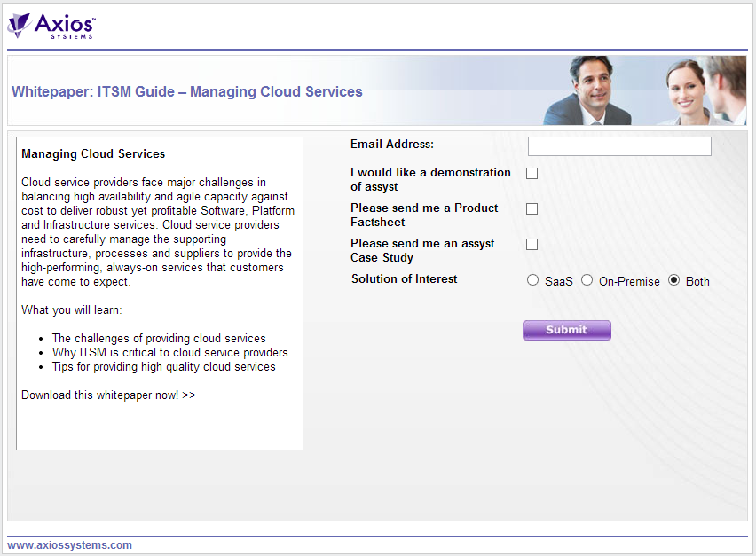Check the assyst demonstration checkbox

point(532,174)
